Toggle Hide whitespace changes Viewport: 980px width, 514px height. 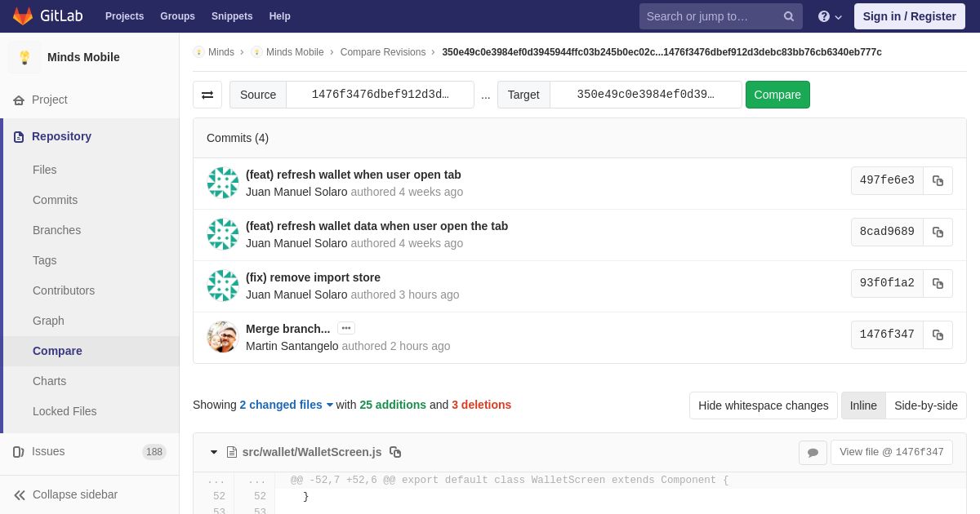tap(763, 405)
